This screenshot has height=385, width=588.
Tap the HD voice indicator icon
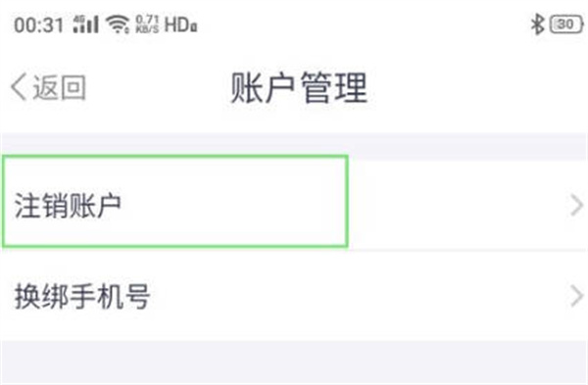click(180, 24)
